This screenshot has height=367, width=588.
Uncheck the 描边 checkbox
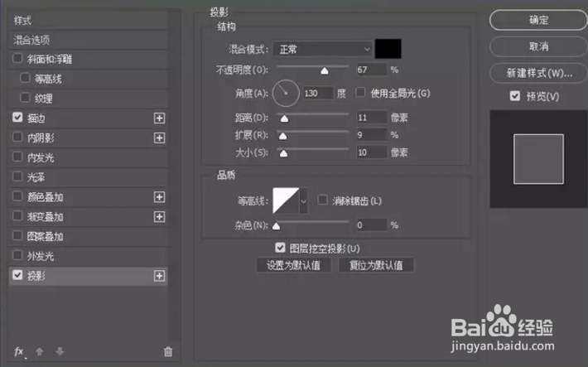tap(17, 118)
